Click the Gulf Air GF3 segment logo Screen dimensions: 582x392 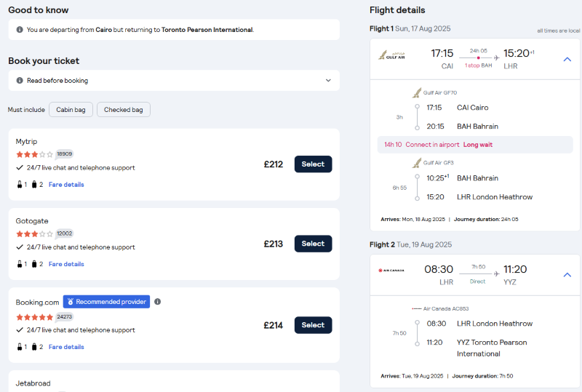(x=417, y=163)
